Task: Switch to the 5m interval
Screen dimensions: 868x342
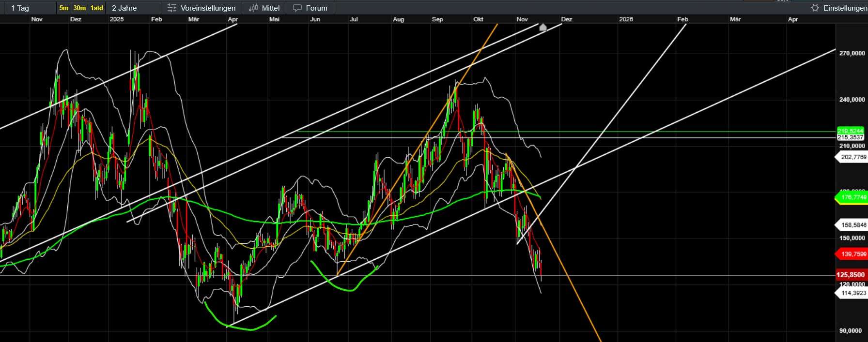Action: coord(64,8)
